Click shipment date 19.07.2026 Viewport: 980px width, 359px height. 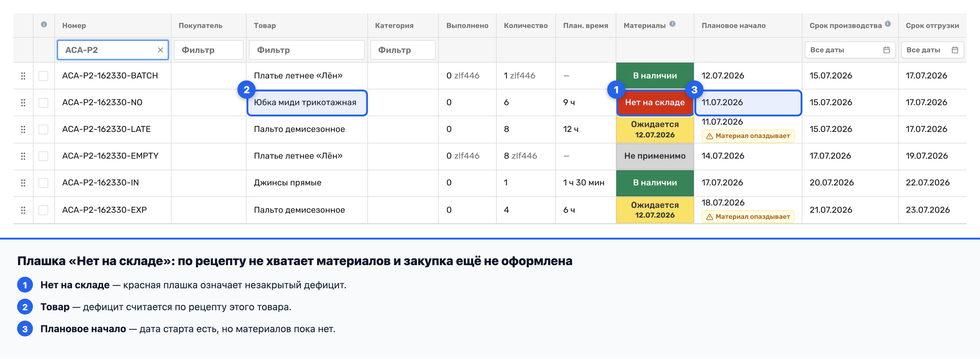click(927, 156)
